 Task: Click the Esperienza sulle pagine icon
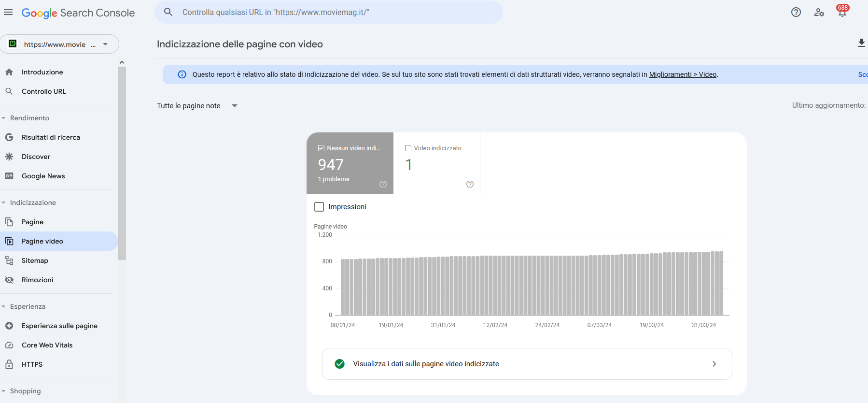point(9,326)
